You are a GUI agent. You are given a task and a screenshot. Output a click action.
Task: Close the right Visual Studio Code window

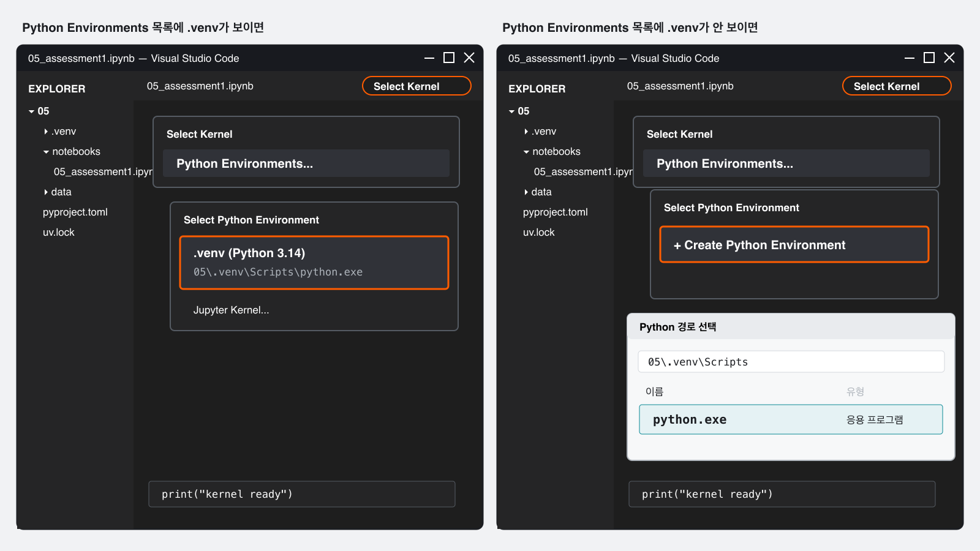(949, 58)
